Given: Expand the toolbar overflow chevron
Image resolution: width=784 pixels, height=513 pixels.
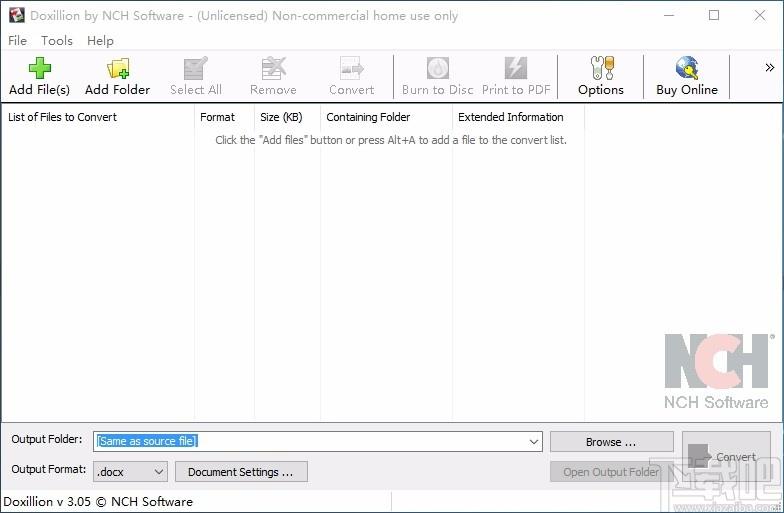Looking at the screenshot, I should coord(770,68).
